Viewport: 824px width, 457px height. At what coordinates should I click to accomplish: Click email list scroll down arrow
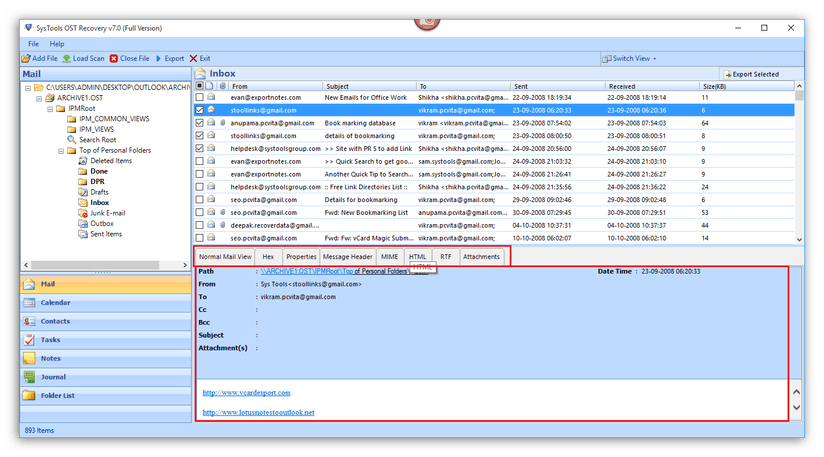(799, 240)
